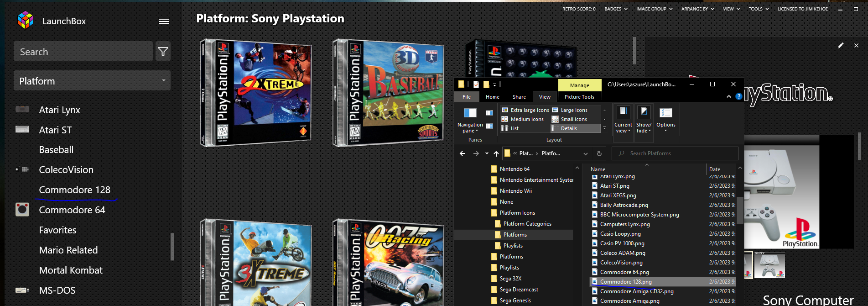Viewport: 868px width, 306px height.
Task: Click the pencil edit icon in details panel
Action: pos(841,45)
